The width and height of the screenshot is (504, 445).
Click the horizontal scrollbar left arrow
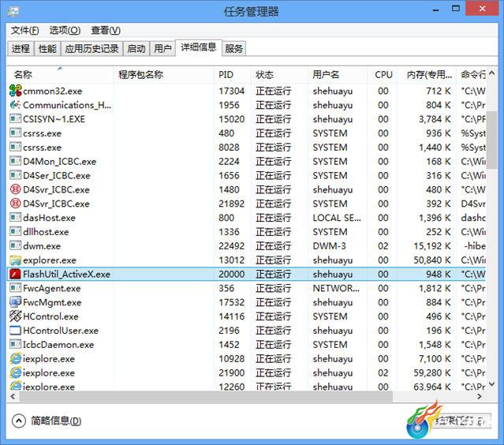click(x=13, y=396)
